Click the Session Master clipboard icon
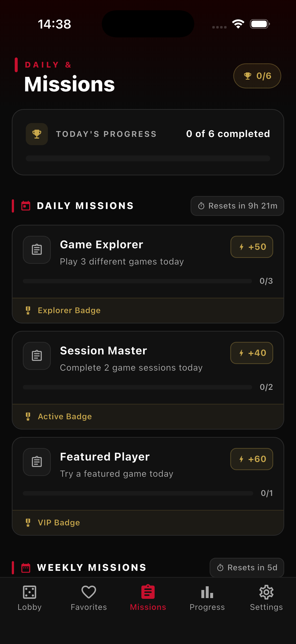 [37, 356]
